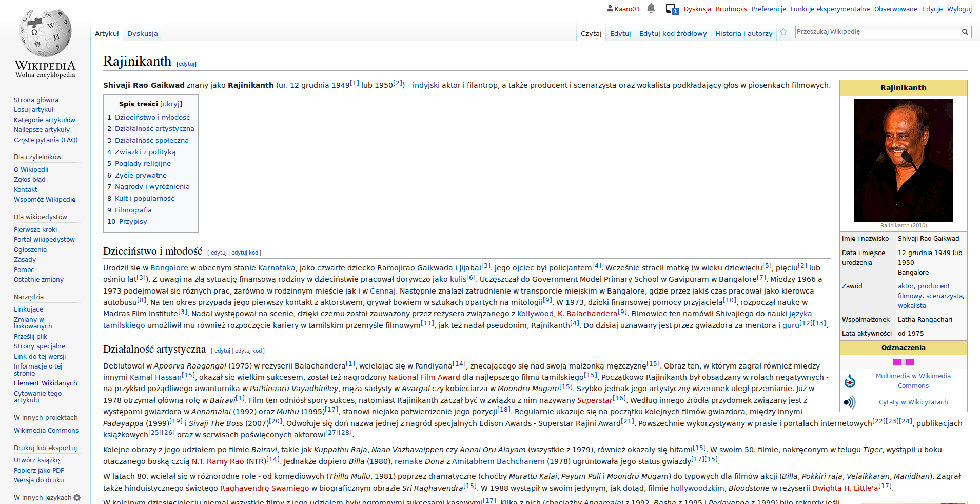Select the Czytaj tab

tap(591, 34)
